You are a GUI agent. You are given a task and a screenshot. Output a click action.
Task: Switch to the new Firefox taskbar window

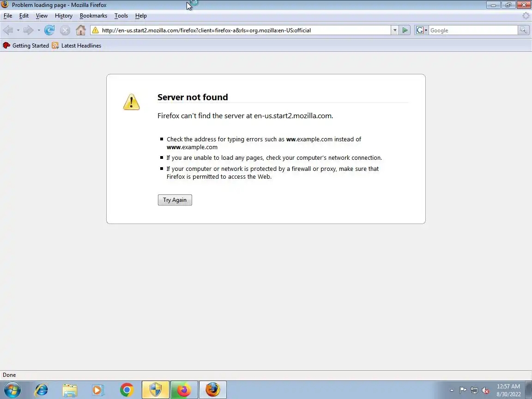pyautogui.click(x=184, y=390)
